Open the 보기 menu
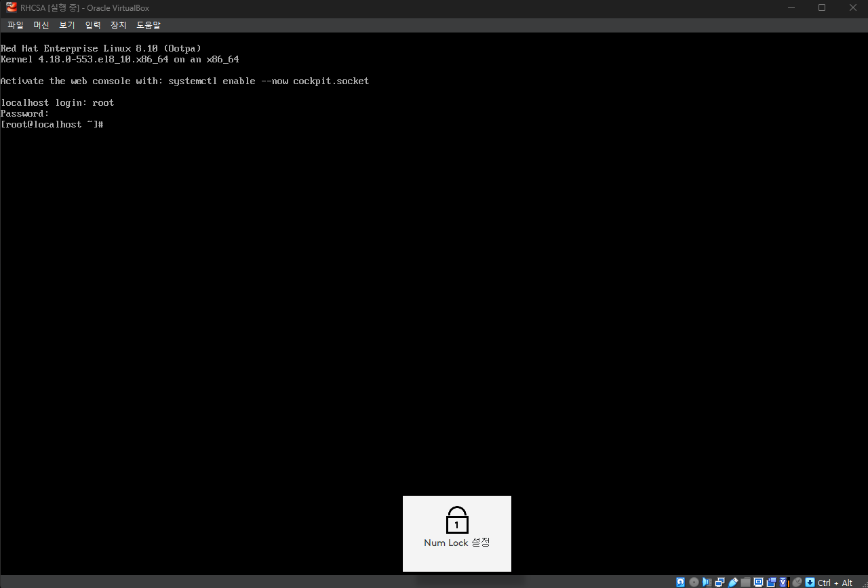 [67, 25]
